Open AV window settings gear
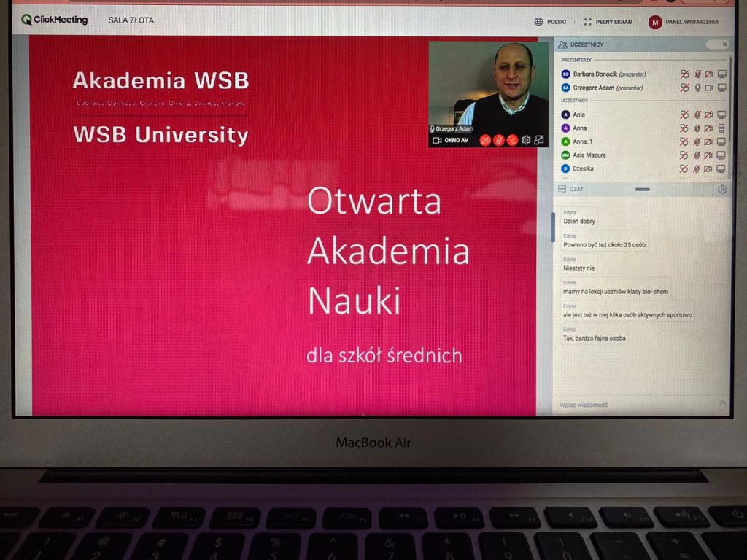The image size is (747, 560). coord(526,140)
